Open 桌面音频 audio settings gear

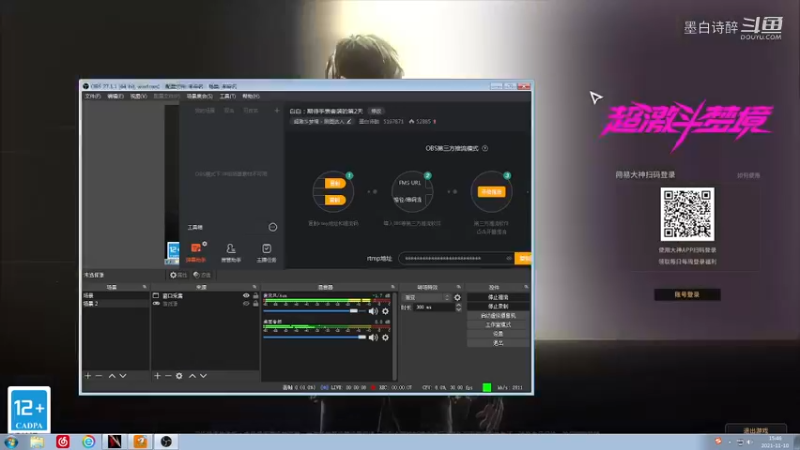coord(386,337)
